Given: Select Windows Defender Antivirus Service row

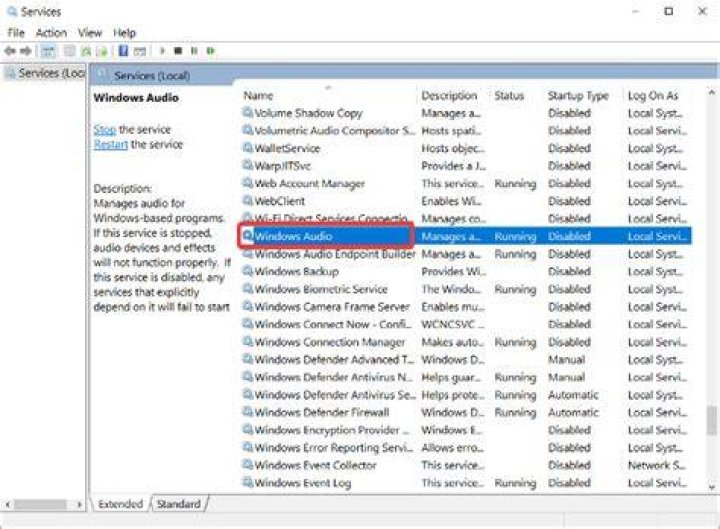Looking at the screenshot, I should click(x=466, y=394).
